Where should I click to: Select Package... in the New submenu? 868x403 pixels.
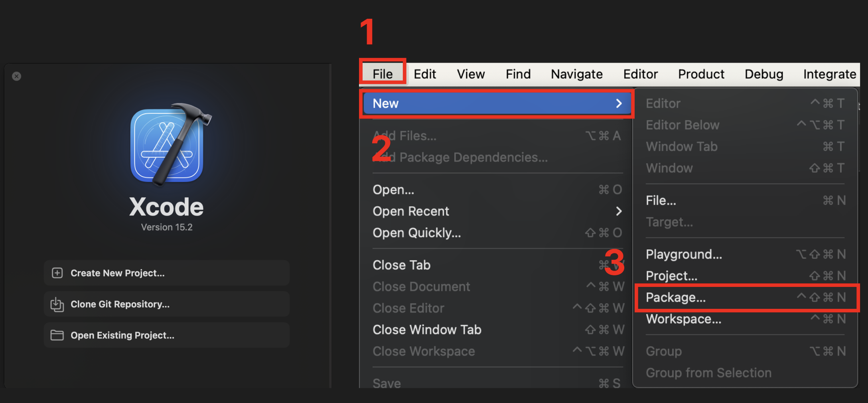coord(745,297)
